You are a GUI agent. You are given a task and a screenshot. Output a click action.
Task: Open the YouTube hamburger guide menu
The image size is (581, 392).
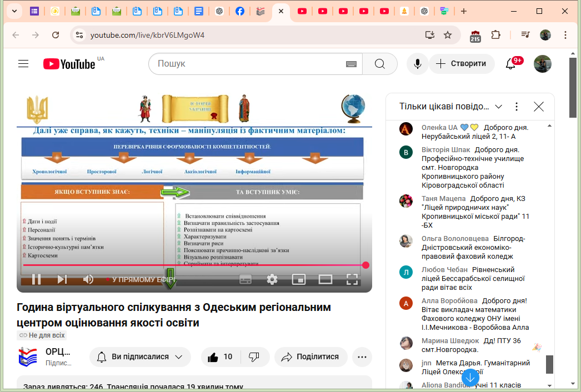pos(23,64)
